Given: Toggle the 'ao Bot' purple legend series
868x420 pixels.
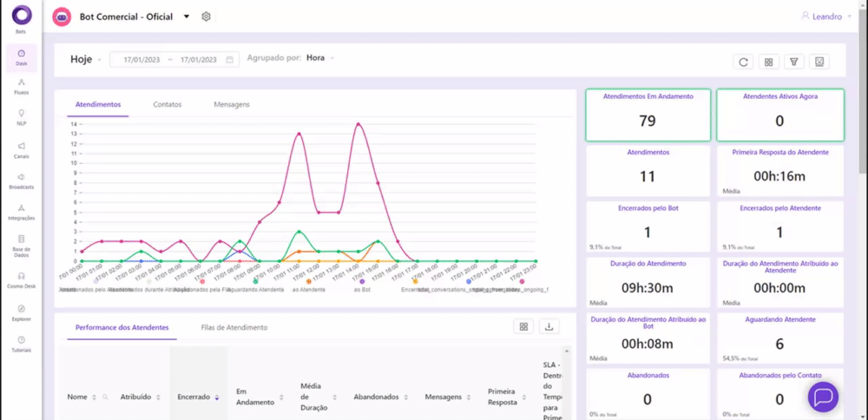Looking at the screenshot, I should click(x=361, y=282).
